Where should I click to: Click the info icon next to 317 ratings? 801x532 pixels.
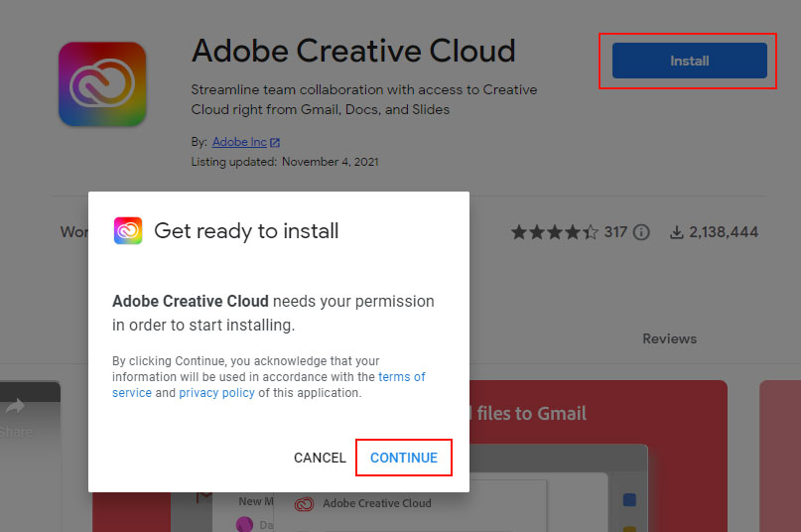(641, 232)
